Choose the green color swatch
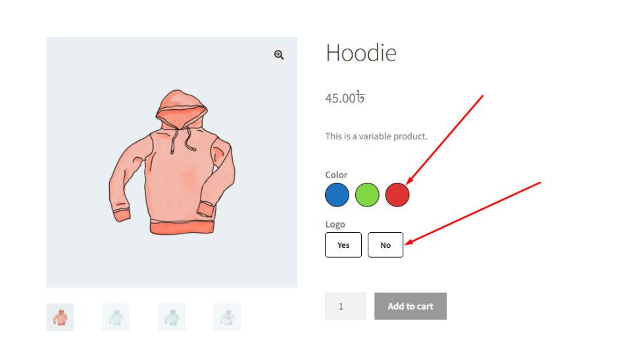This screenshot has width=644, height=342. (x=367, y=195)
